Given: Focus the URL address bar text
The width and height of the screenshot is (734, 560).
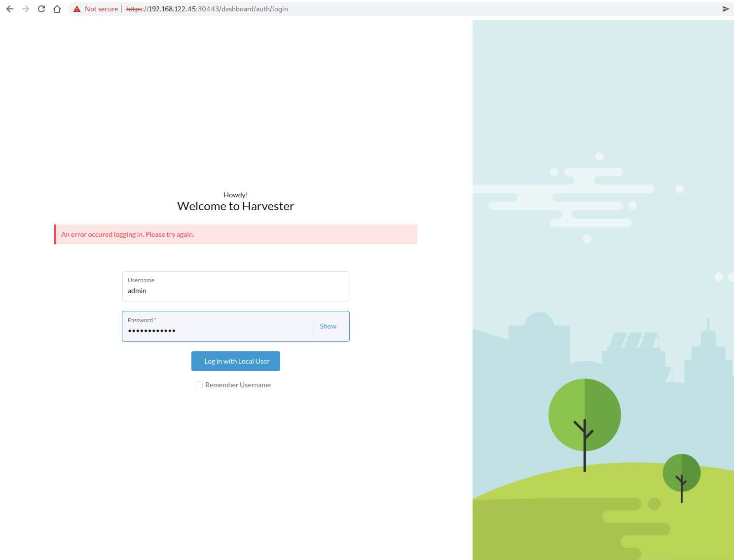Looking at the screenshot, I should [207, 9].
